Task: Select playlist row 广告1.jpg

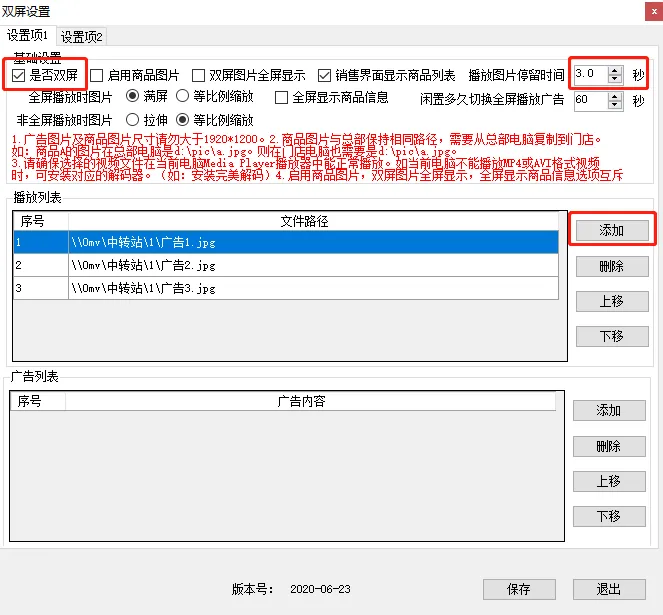Action: point(286,242)
